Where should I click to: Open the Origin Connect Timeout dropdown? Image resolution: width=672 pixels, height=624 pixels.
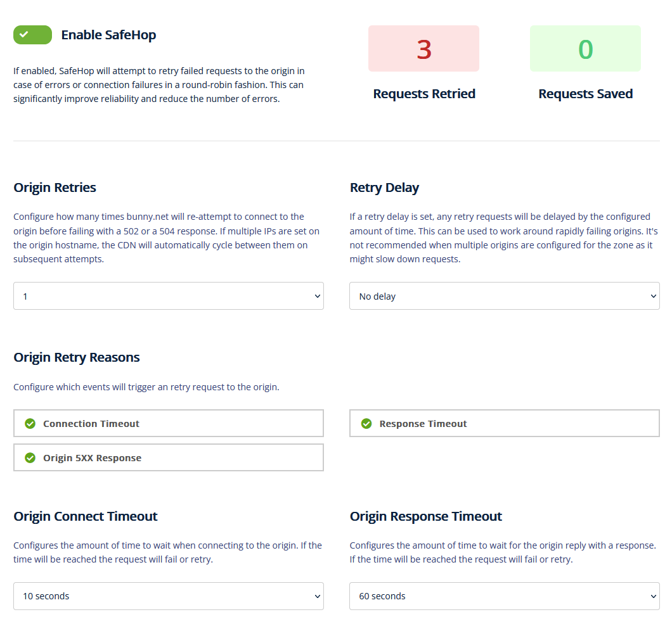pyautogui.click(x=168, y=596)
